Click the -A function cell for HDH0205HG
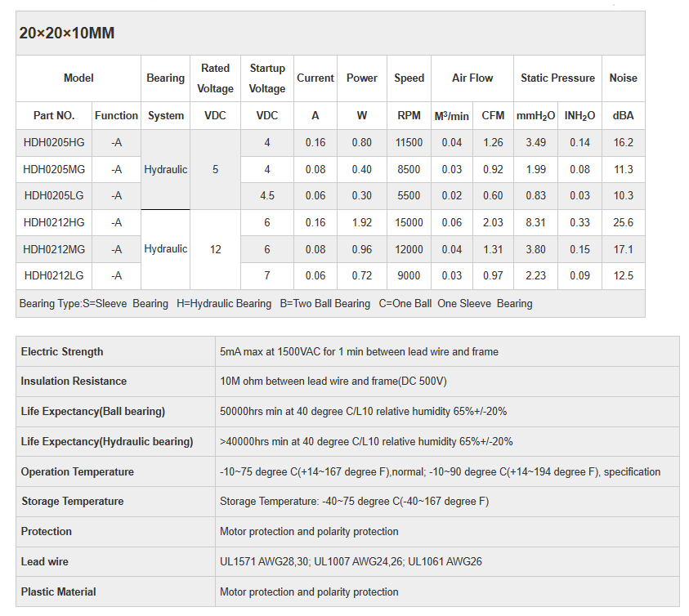The width and height of the screenshot is (689, 616). point(116,143)
